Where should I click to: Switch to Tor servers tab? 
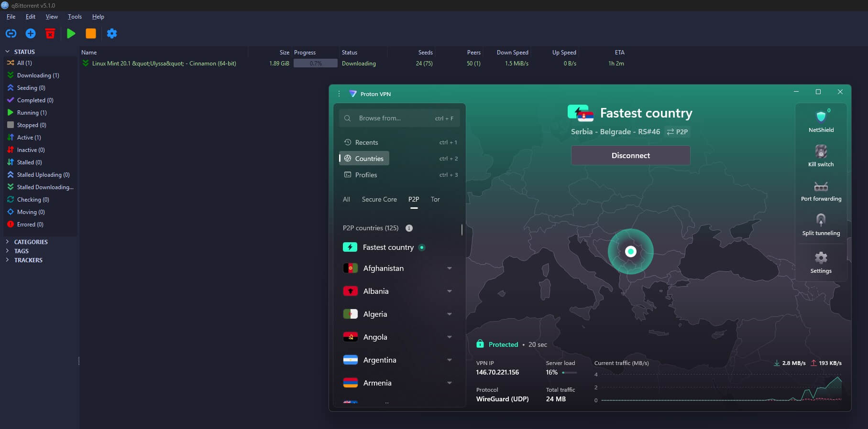[435, 199]
